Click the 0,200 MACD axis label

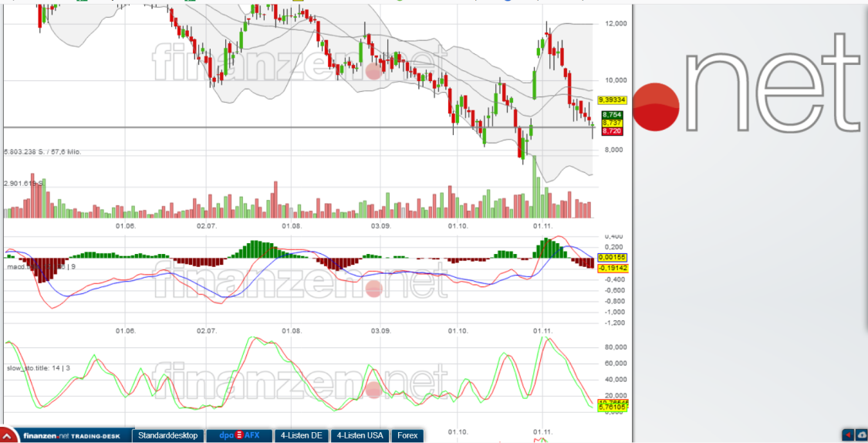point(616,247)
